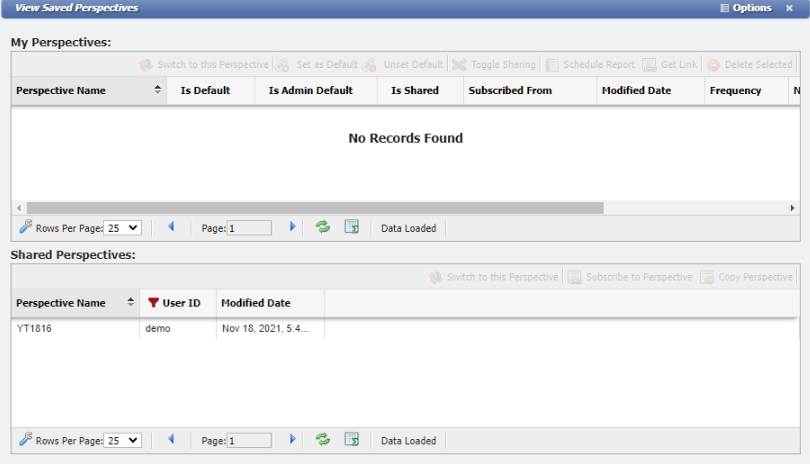Go to next page in My Perspectives
Screen dimensions: 810x464
click(x=292, y=228)
